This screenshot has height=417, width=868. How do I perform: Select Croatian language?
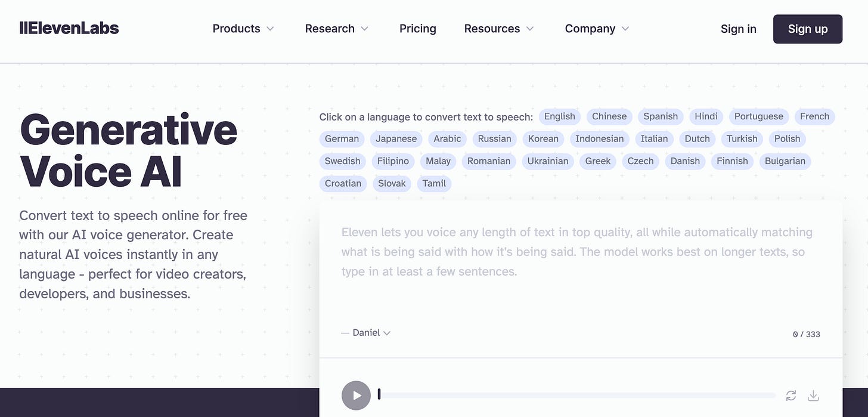tap(343, 183)
